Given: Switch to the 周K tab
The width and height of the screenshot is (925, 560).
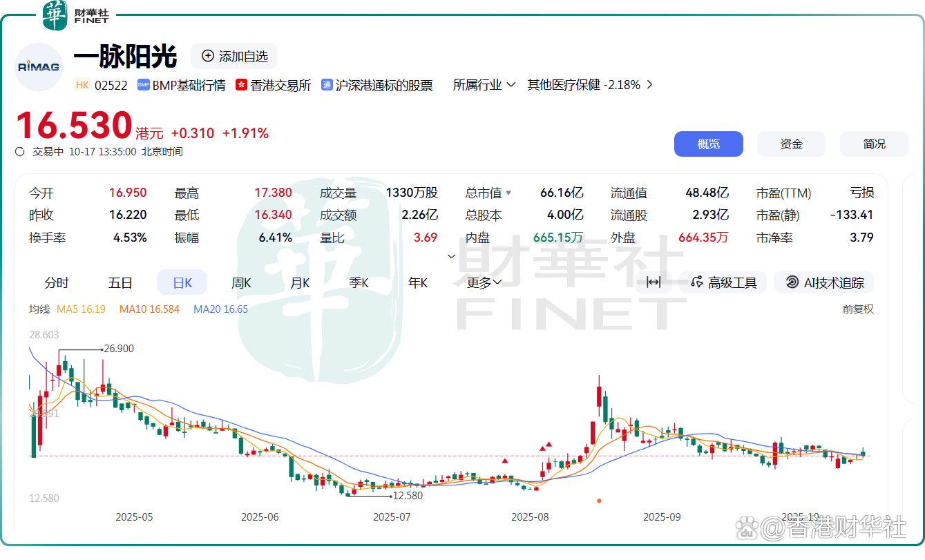Looking at the screenshot, I should tap(240, 282).
